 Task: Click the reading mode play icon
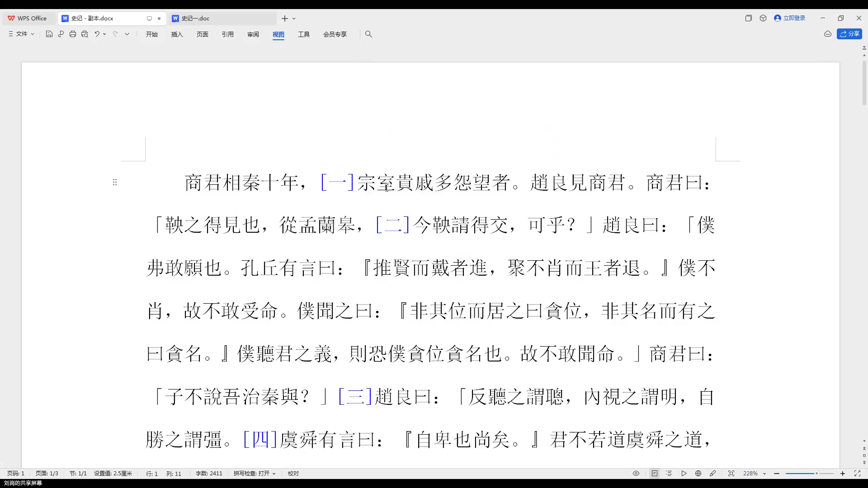point(684,474)
